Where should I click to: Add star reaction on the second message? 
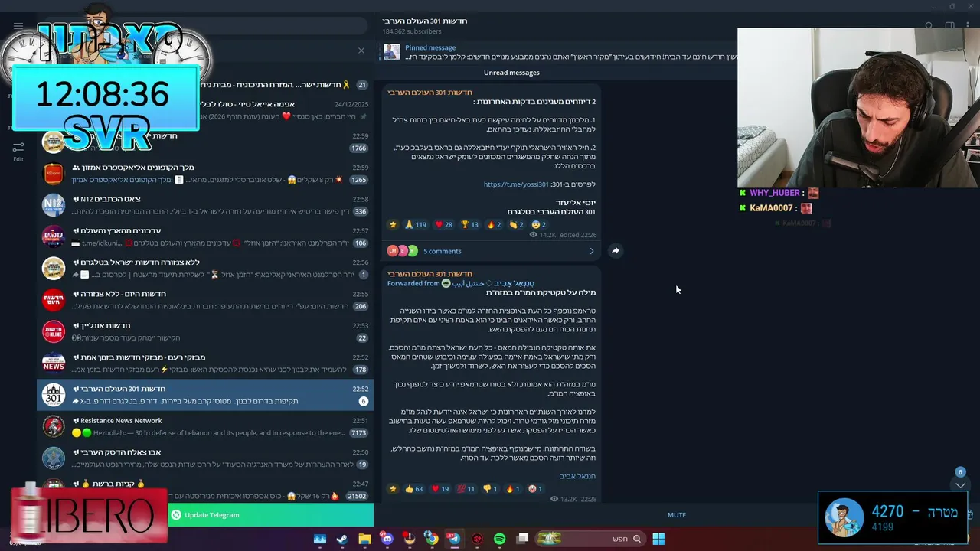point(393,488)
